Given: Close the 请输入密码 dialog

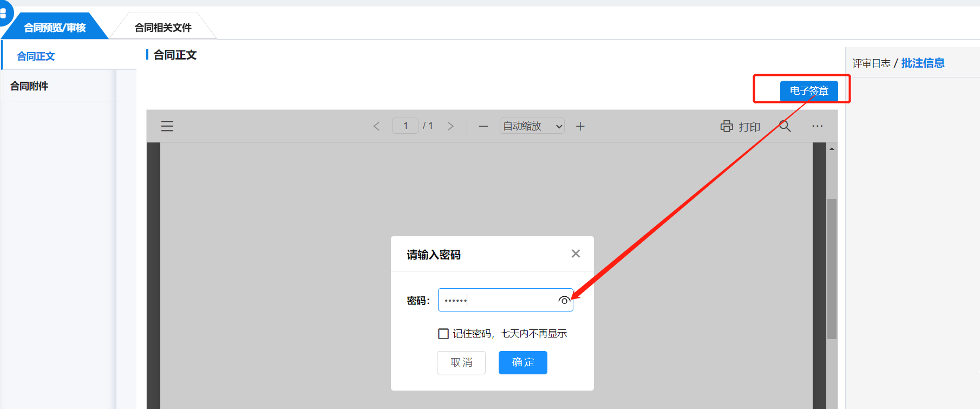Looking at the screenshot, I should (x=576, y=254).
